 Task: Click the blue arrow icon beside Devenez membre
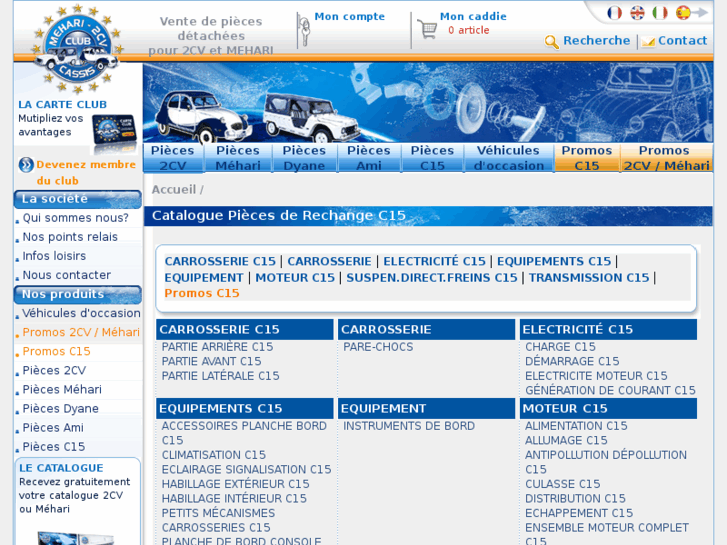click(x=26, y=165)
